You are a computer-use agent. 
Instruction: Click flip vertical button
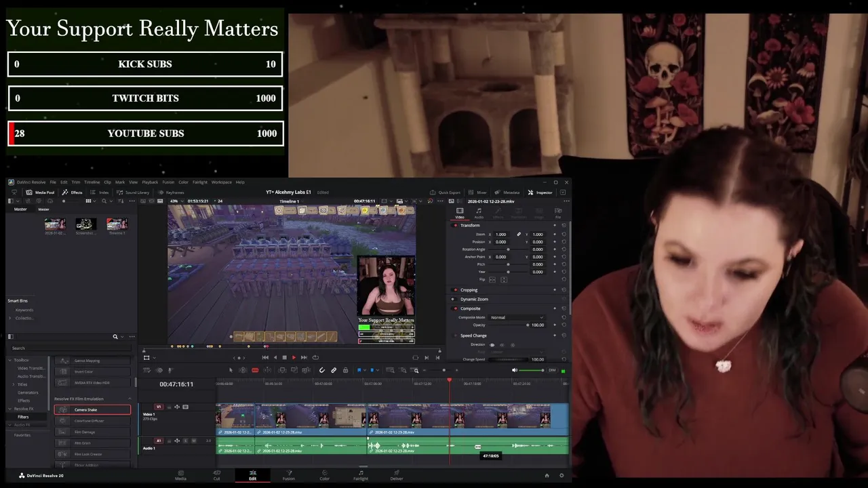[504, 280]
